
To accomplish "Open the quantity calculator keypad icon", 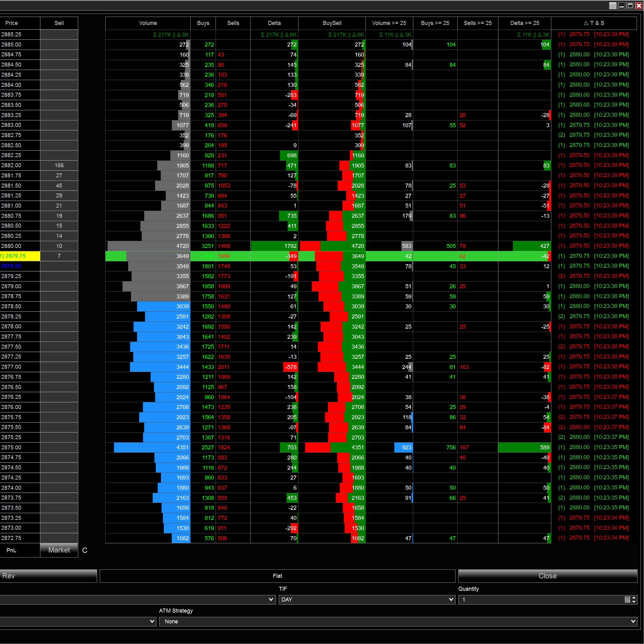I will (x=627, y=600).
